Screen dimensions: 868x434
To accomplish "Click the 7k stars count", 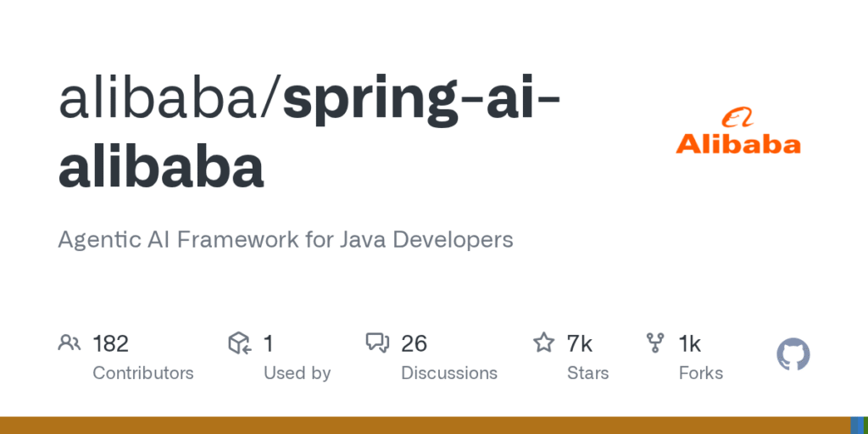I will (579, 343).
